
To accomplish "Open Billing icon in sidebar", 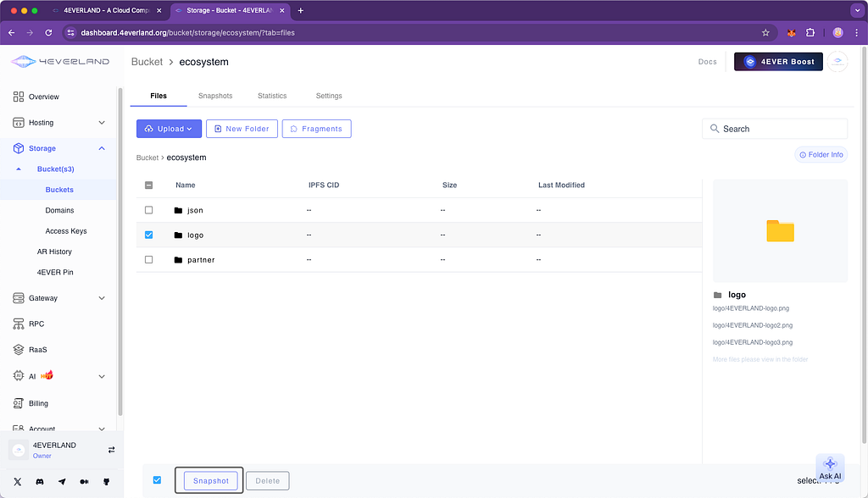I will tap(19, 403).
